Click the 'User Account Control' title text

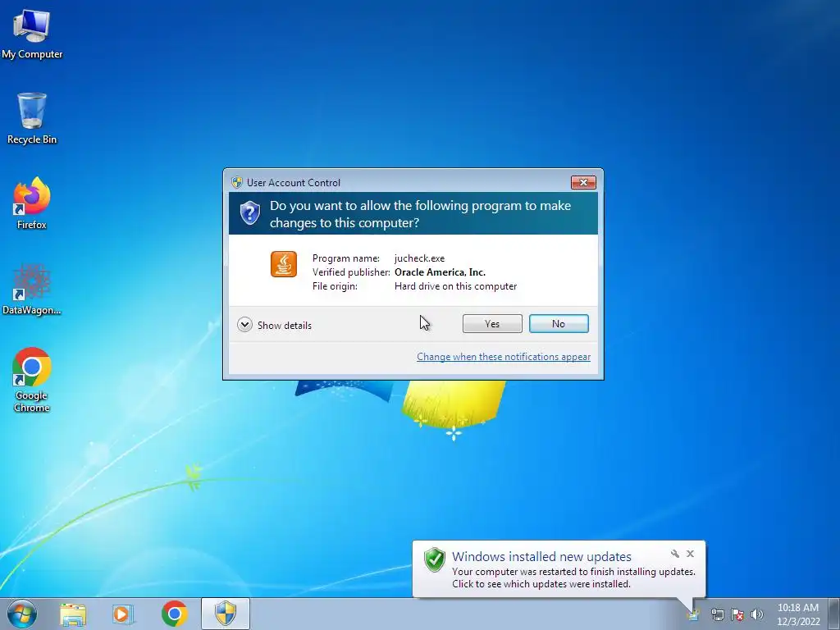pyautogui.click(x=294, y=183)
